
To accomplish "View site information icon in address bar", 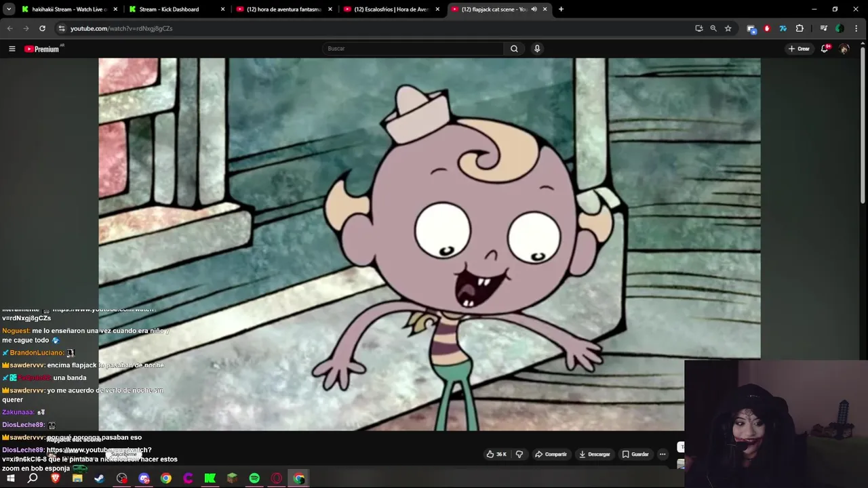I will (x=62, y=28).
